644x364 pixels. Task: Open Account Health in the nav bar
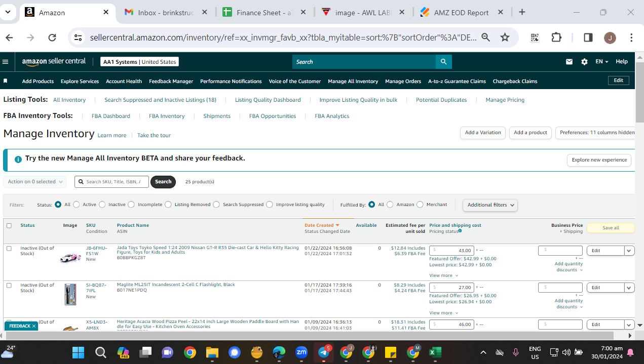tap(124, 81)
